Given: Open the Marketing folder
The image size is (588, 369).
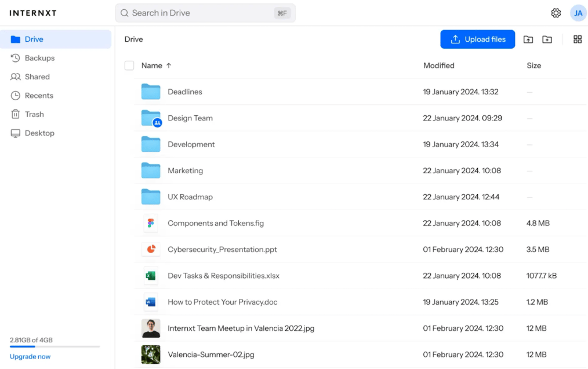Looking at the screenshot, I should pyautogui.click(x=185, y=170).
